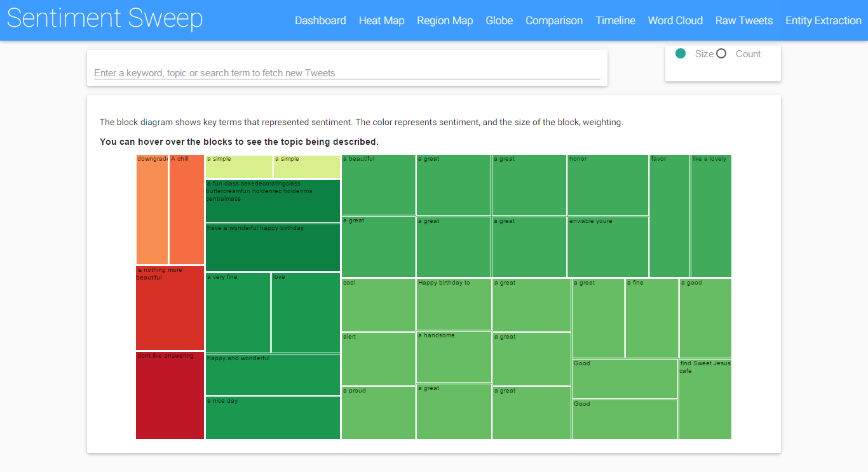The height and width of the screenshot is (472, 868).
Task: Go to the Entity Extraction page
Action: (823, 20)
